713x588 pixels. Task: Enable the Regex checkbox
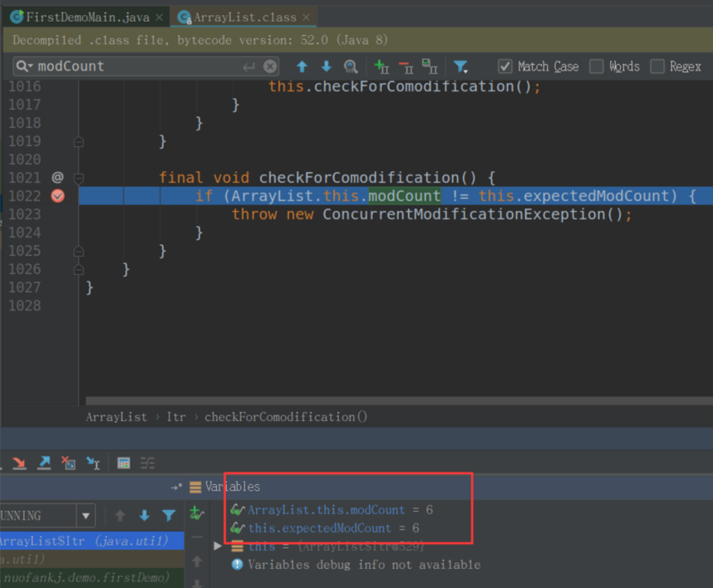pos(657,66)
